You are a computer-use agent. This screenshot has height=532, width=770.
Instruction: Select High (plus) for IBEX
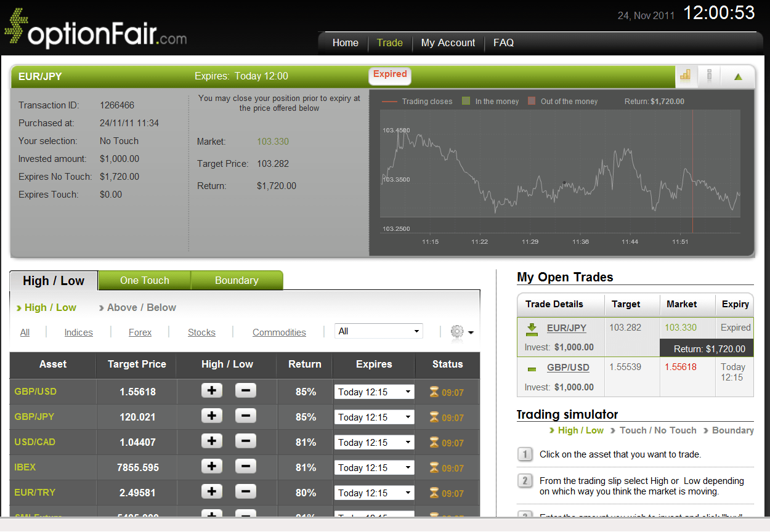212,467
